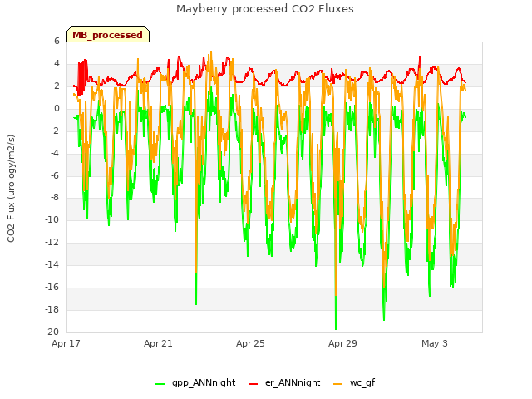
Task: Click the MB_processed label box
Action: (108, 34)
